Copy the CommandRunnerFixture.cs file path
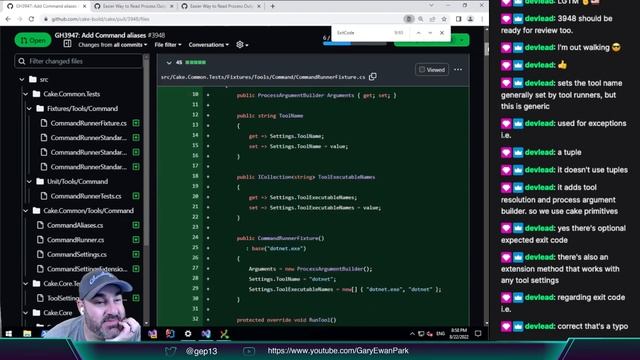640x360 pixels. coord(373,77)
